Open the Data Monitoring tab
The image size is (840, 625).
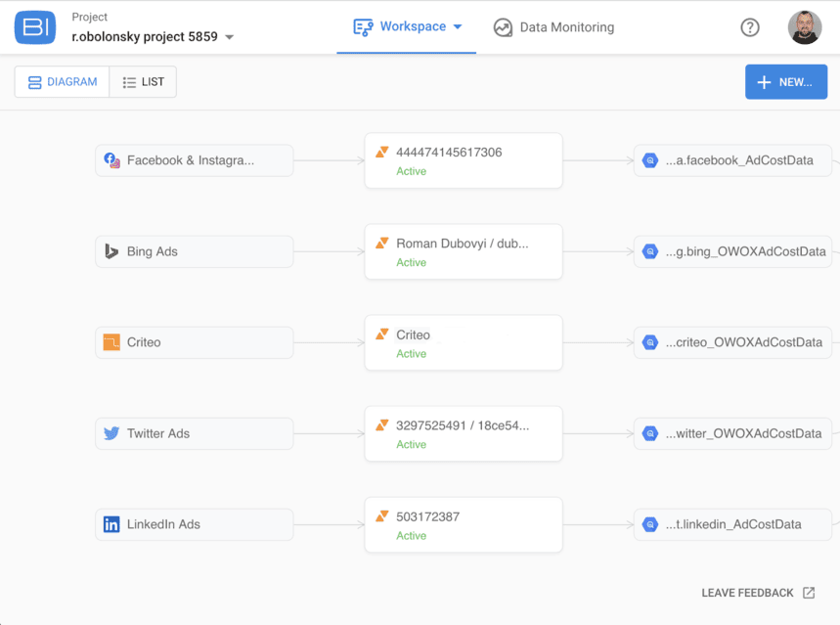554,27
